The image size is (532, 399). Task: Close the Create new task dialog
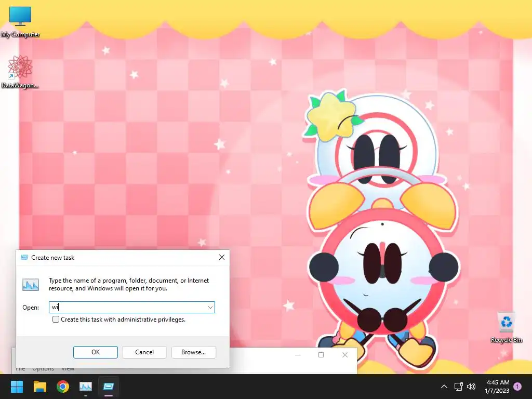point(221,257)
